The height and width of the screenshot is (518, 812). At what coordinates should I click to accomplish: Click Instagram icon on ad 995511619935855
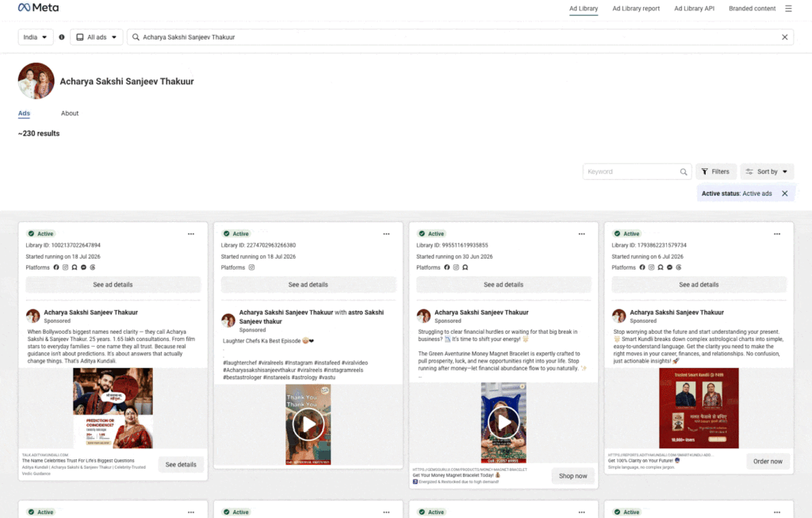(456, 267)
